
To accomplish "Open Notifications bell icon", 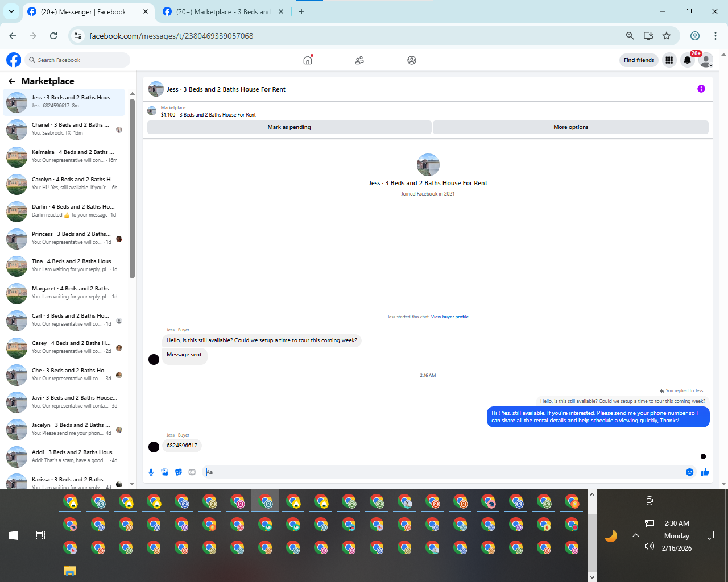I will [x=688, y=60].
